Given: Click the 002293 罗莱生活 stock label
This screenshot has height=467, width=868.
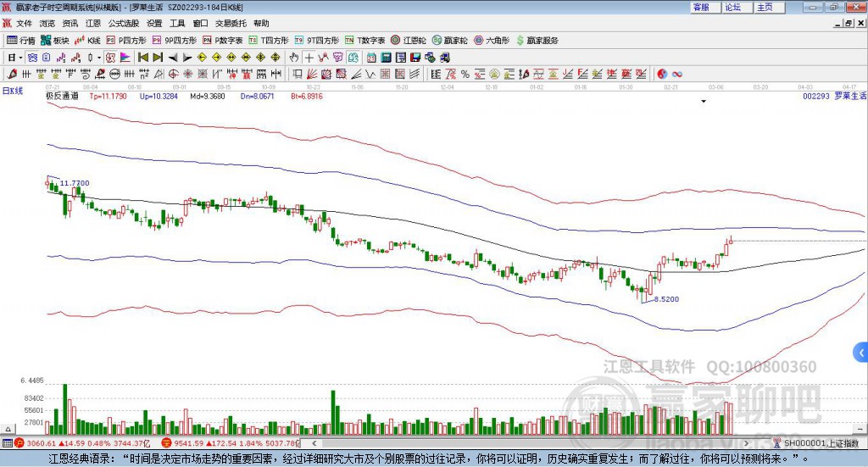Looking at the screenshot, I should 835,97.
